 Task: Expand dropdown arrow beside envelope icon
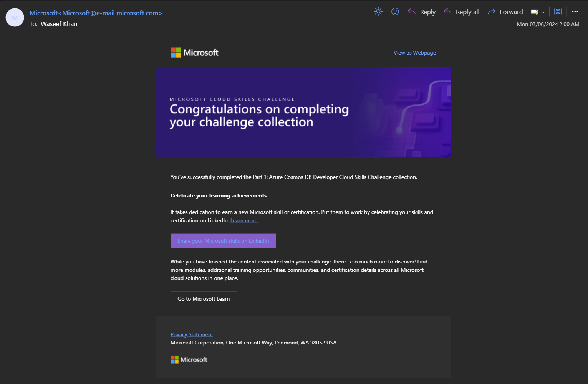(543, 12)
